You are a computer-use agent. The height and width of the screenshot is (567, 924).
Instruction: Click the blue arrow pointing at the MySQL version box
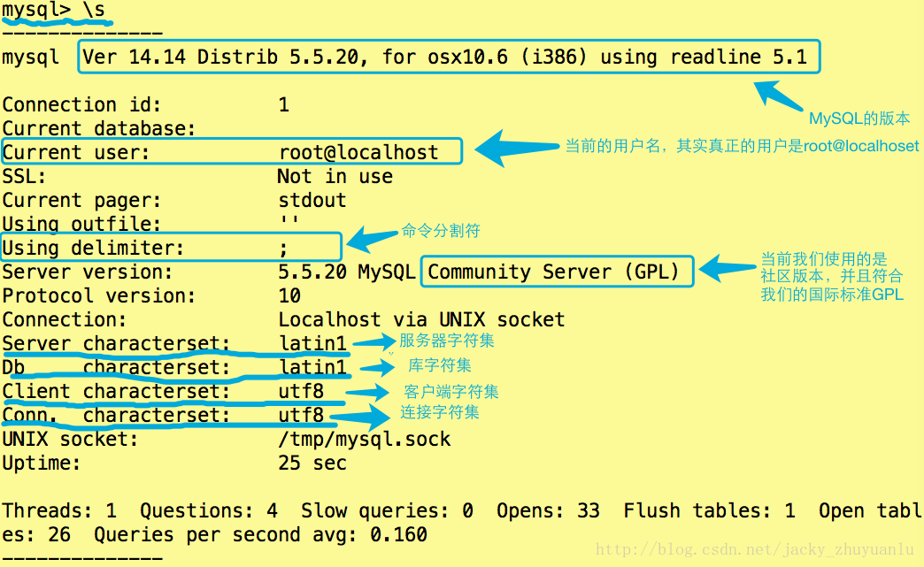[777, 97]
